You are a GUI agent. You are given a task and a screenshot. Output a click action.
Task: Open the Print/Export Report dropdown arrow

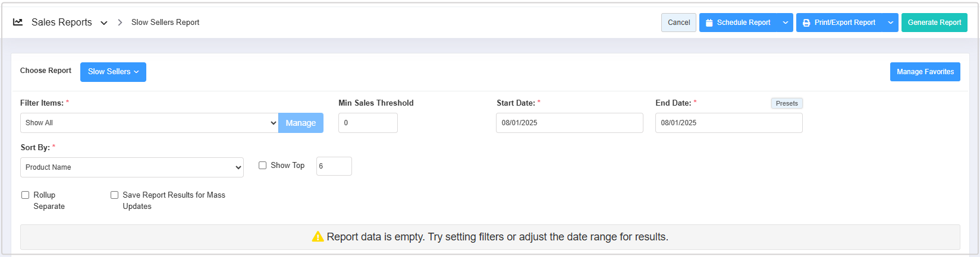[x=891, y=23]
